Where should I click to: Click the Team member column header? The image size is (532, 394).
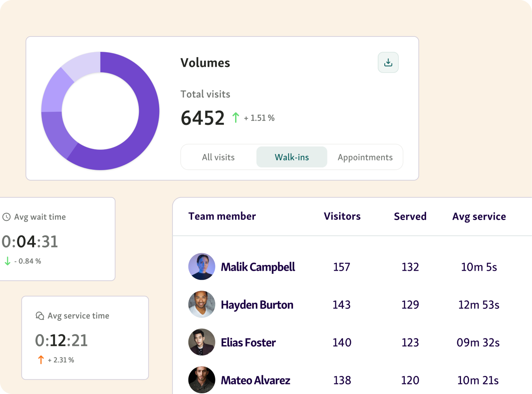222,216
